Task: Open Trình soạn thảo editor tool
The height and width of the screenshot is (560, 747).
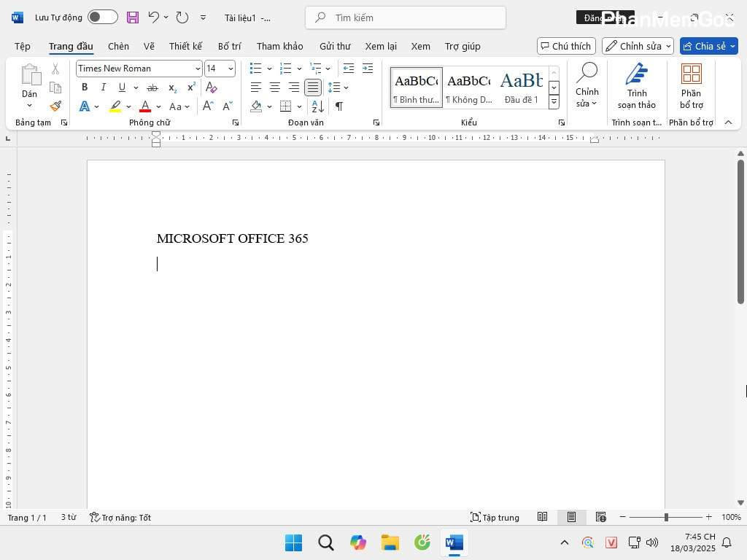Action: 637,87
